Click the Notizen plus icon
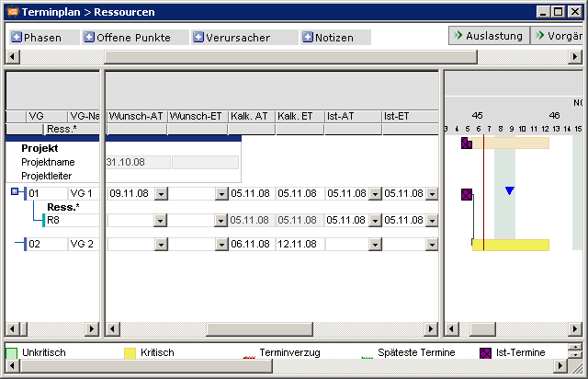This screenshot has width=588, height=379. [x=308, y=37]
